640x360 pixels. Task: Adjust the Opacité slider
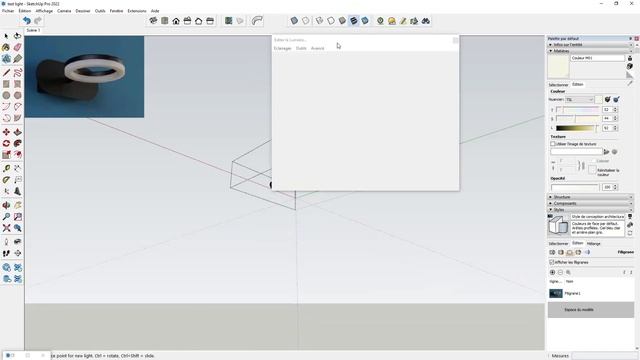pos(575,187)
